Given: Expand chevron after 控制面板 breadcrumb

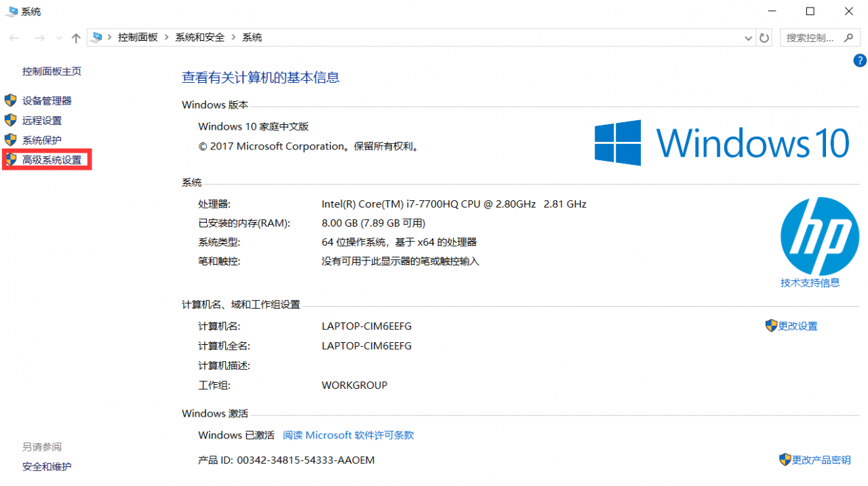Looking at the screenshot, I should click(167, 37).
